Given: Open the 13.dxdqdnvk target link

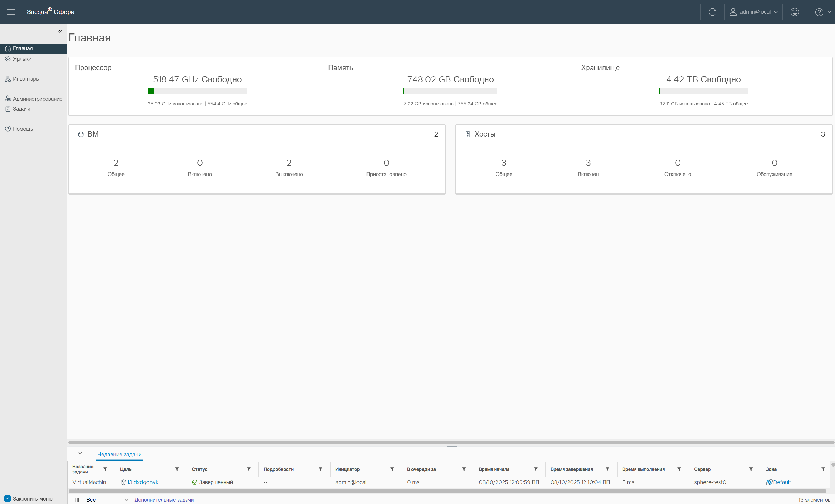Looking at the screenshot, I should point(143,482).
